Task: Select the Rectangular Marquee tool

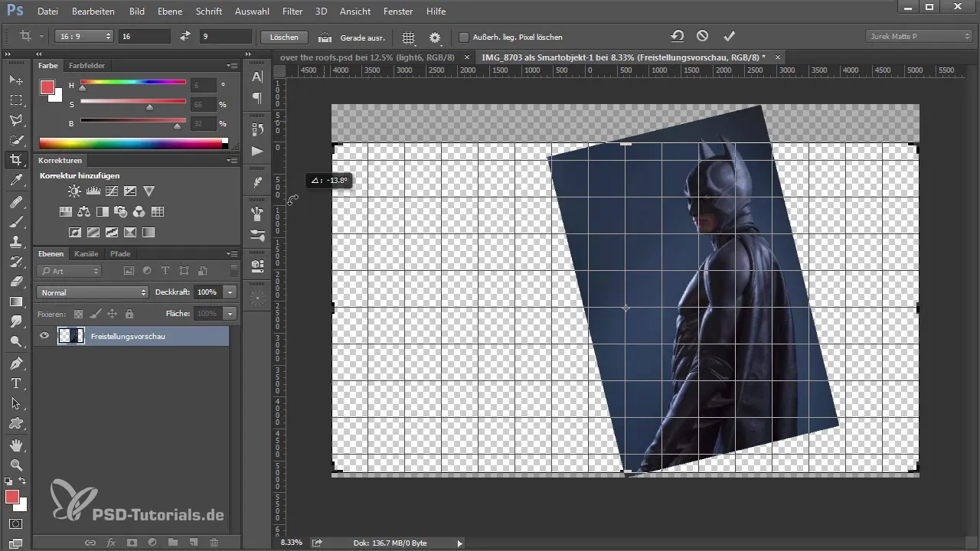Action: tap(15, 100)
